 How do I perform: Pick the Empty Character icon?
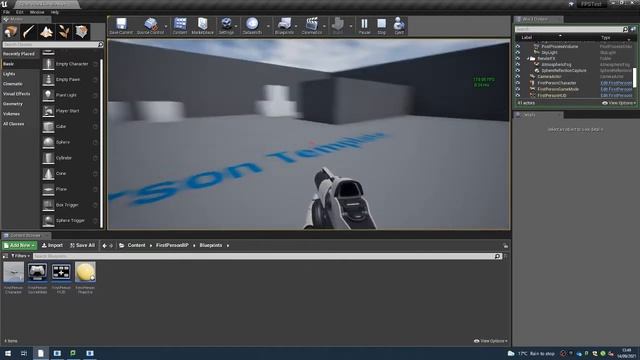(x=48, y=64)
